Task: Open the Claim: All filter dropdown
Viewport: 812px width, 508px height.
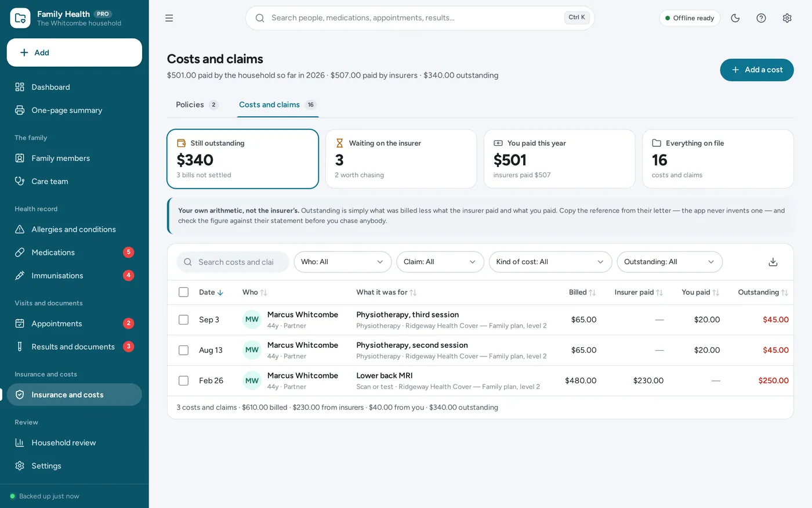Action: click(x=440, y=262)
